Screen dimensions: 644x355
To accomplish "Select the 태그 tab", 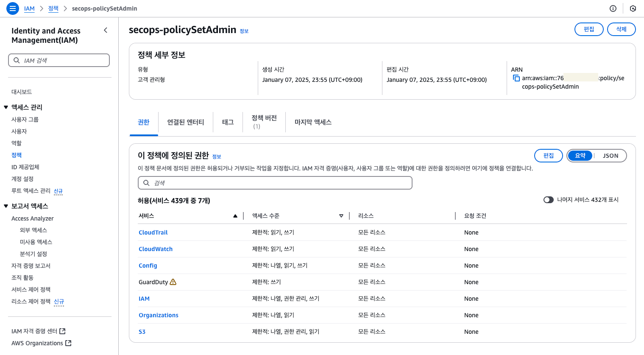I will (228, 122).
